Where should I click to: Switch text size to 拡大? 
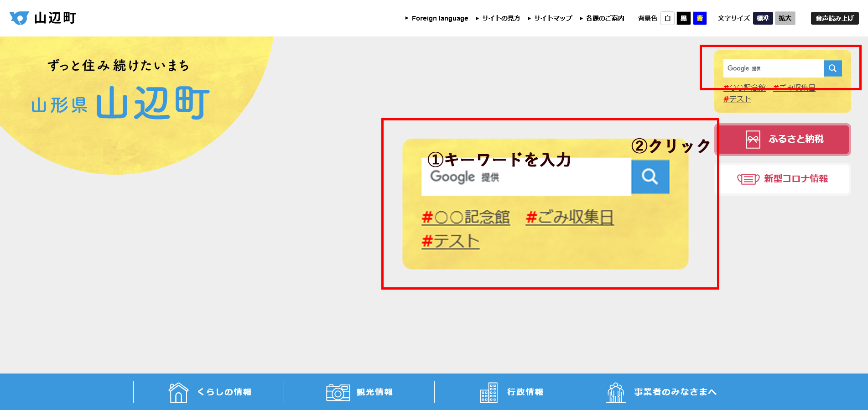tap(785, 18)
